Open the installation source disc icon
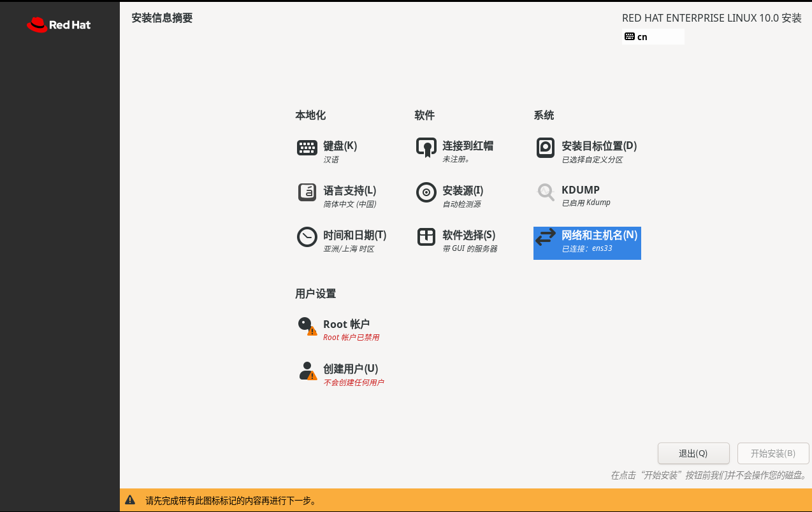 pyautogui.click(x=426, y=192)
